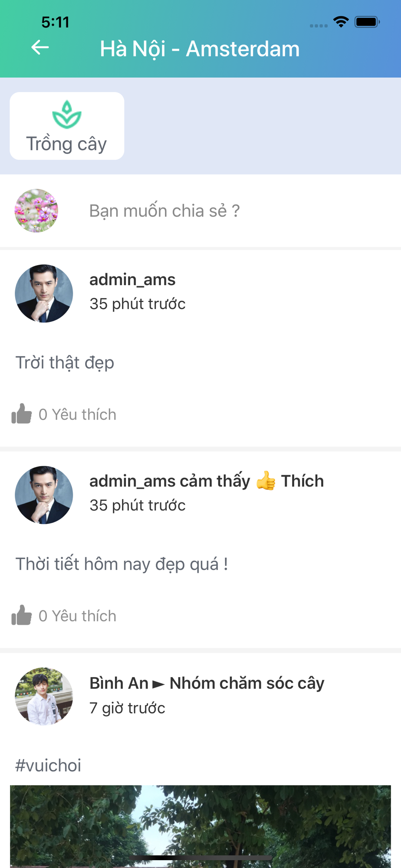401x868 pixels.
Task: Tap the thumbs-up Thích emoji
Action: [266, 480]
